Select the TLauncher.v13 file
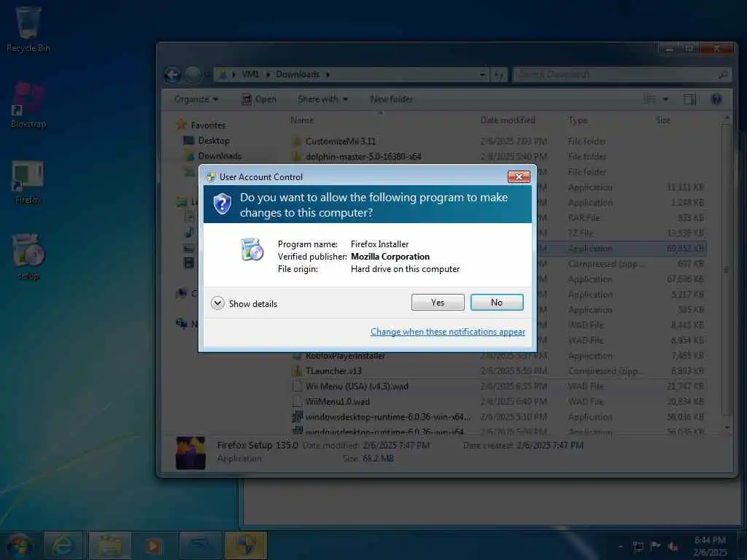The image size is (747, 560). (x=333, y=371)
